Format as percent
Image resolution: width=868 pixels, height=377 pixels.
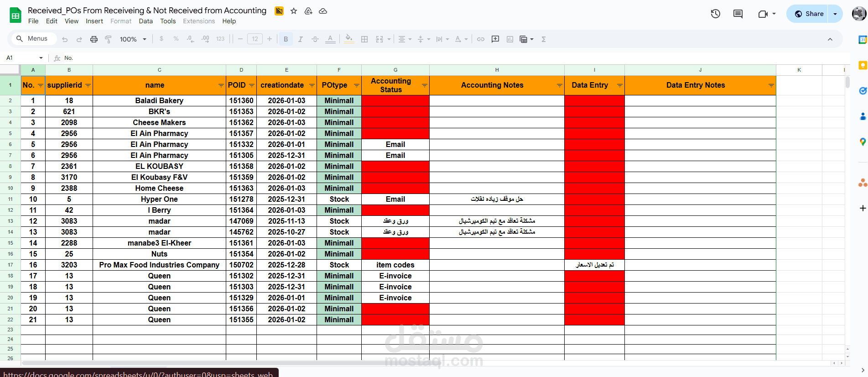tap(176, 39)
